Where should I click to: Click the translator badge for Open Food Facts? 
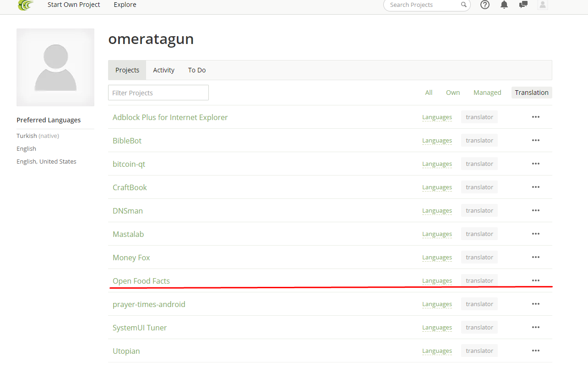(479, 280)
